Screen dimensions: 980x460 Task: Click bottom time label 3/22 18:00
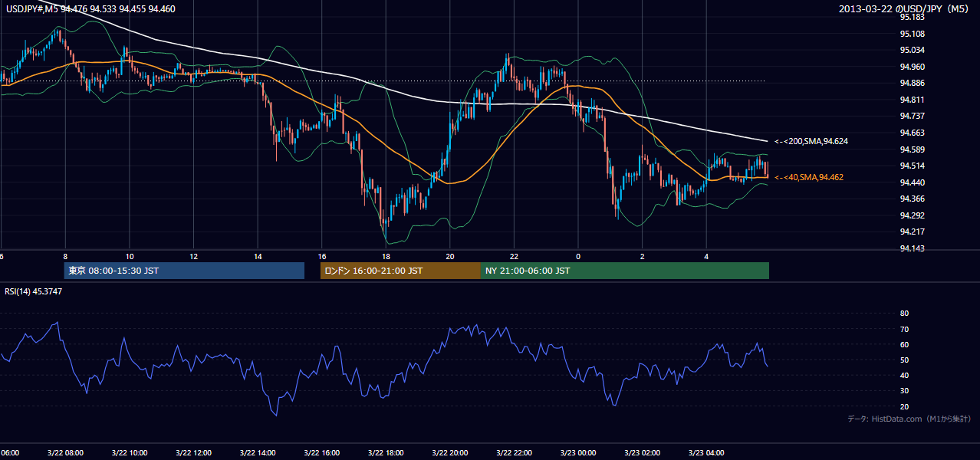pyautogui.click(x=386, y=453)
